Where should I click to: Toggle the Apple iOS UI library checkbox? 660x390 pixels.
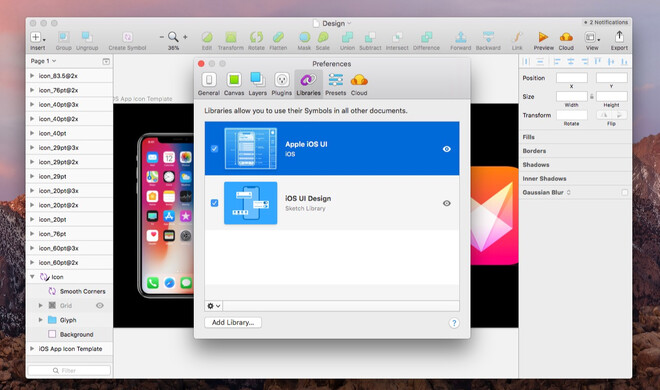[x=214, y=149]
